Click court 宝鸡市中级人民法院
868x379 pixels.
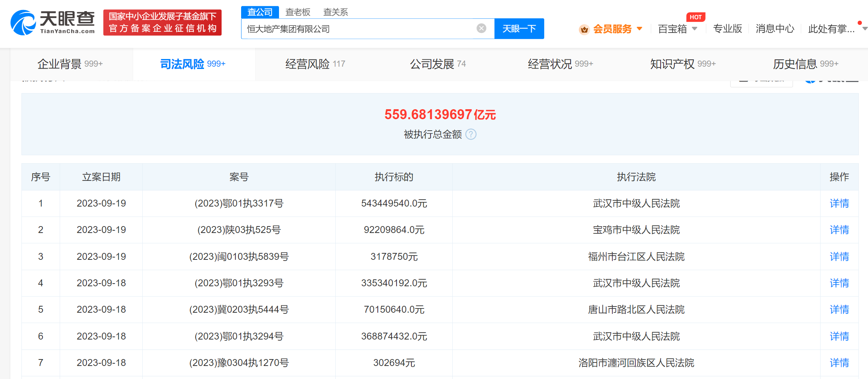(636, 230)
